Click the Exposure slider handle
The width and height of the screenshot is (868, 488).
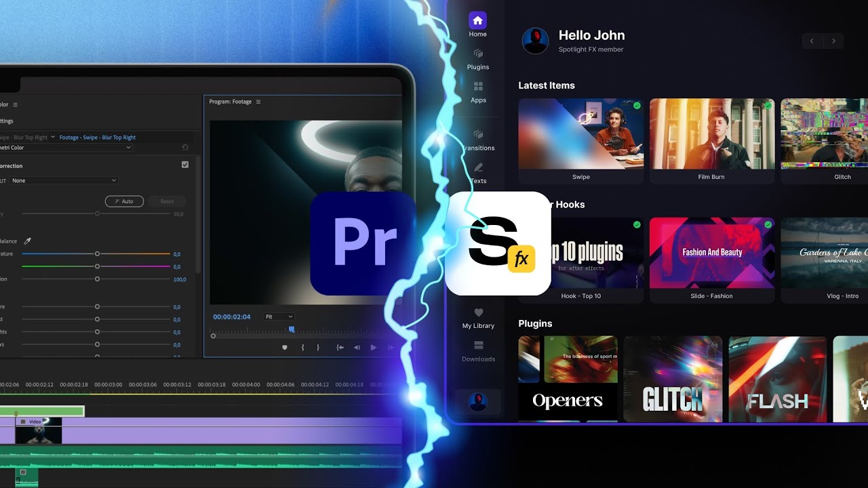(x=97, y=306)
